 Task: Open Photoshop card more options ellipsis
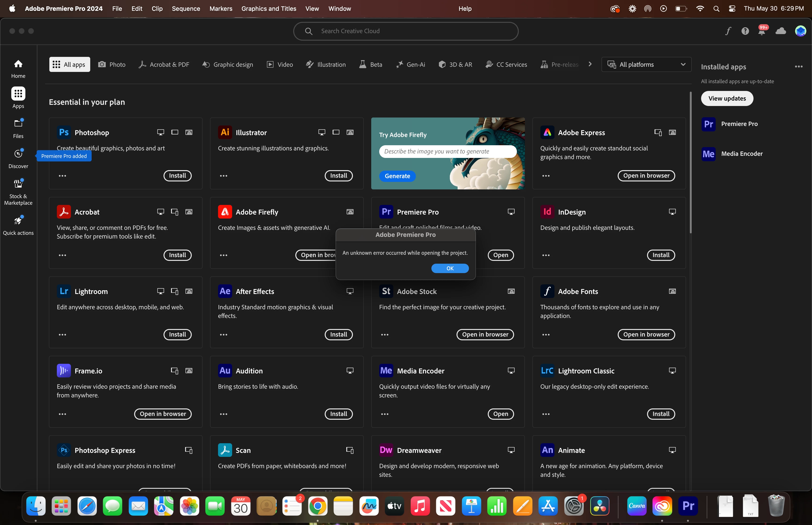coord(62,176)
